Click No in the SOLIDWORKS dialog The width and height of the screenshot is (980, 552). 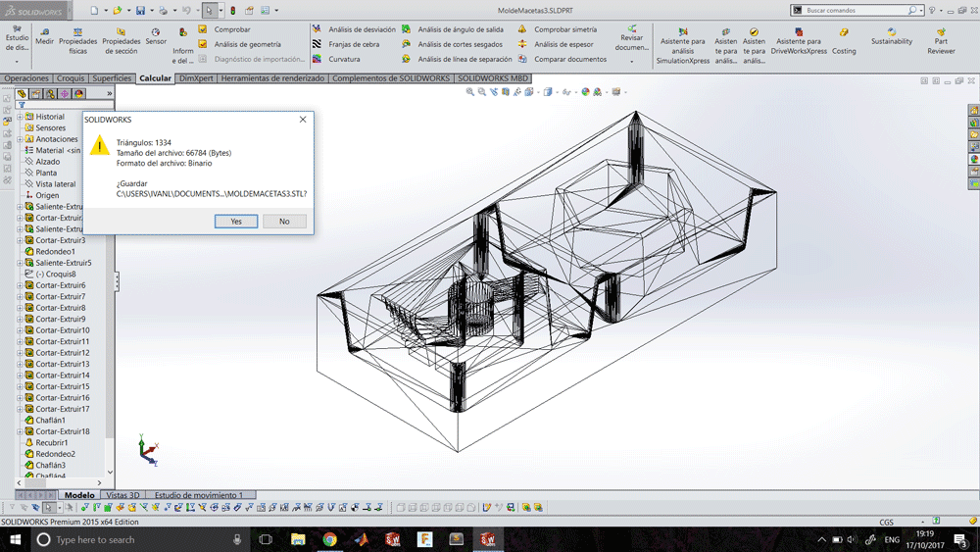284,222
